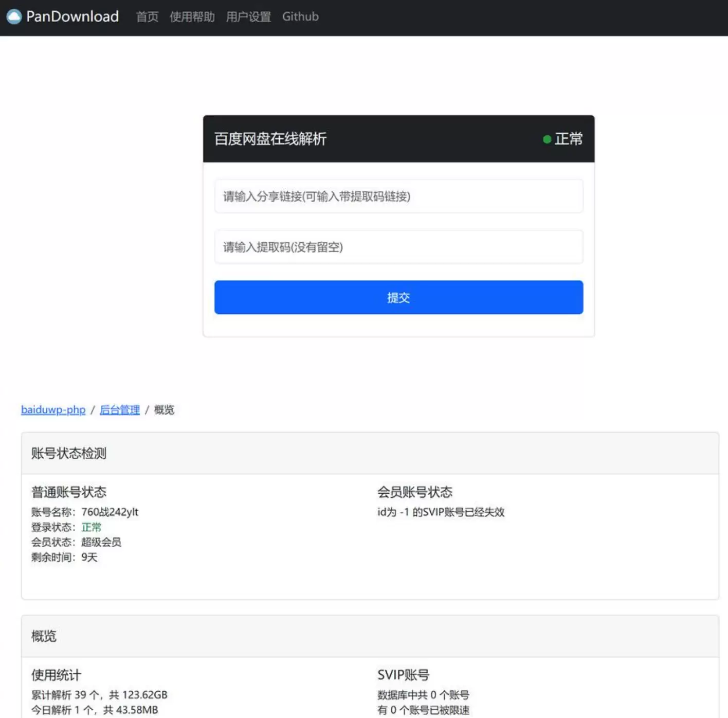The width and height of the screenshot is (728, 718).
Task: Click the 会员状态: 超级会员 line
Action: point(76,542)
